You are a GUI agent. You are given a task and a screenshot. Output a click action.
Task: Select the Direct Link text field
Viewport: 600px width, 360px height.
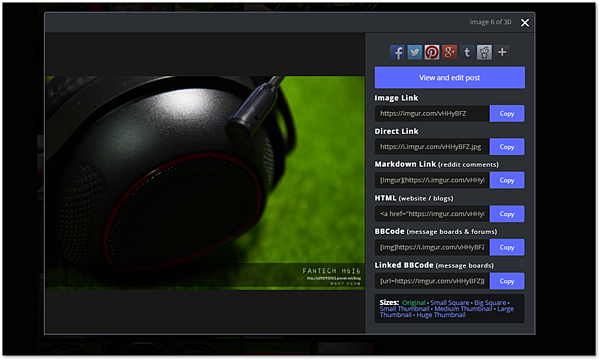point(432,147)
